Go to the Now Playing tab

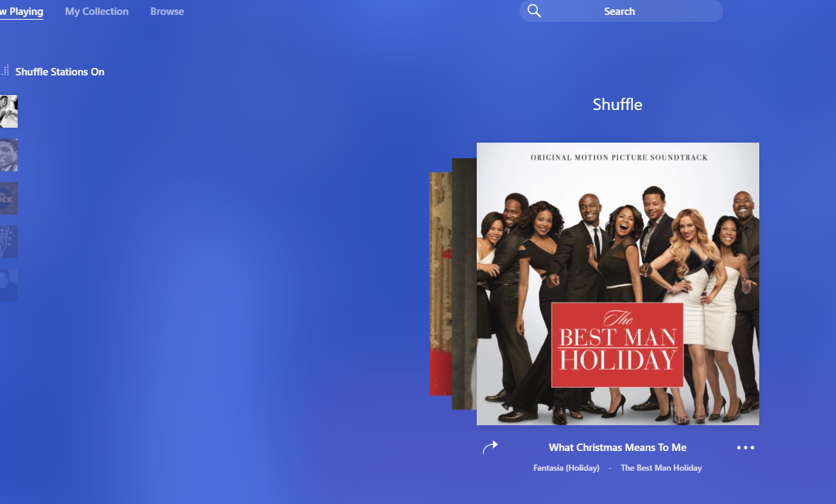click(x=22, y=12)
